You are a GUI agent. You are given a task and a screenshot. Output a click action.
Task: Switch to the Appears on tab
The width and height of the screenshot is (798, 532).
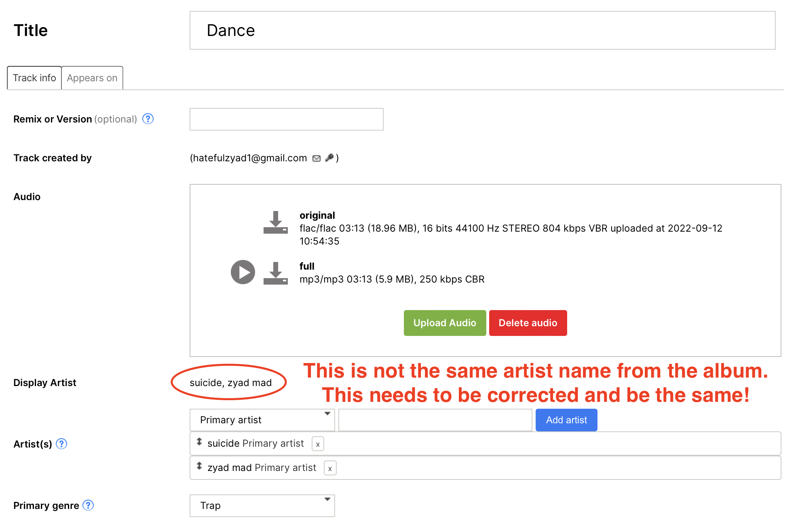coord(92,78)
